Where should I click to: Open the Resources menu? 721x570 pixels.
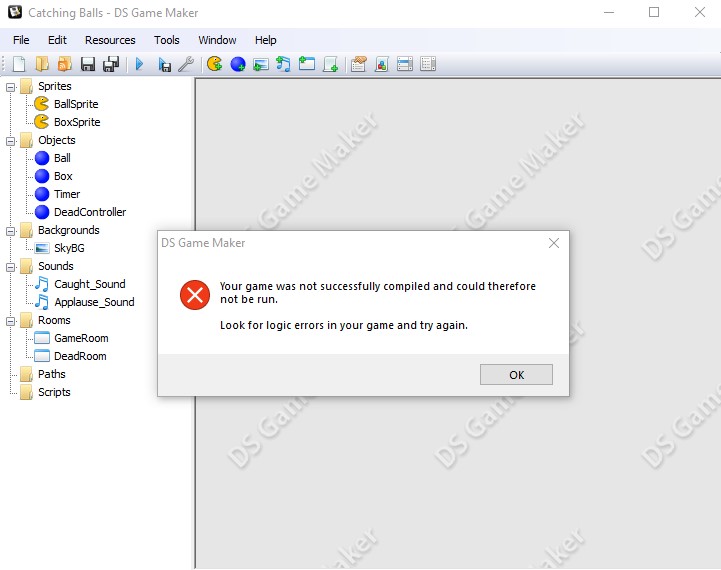110,40
